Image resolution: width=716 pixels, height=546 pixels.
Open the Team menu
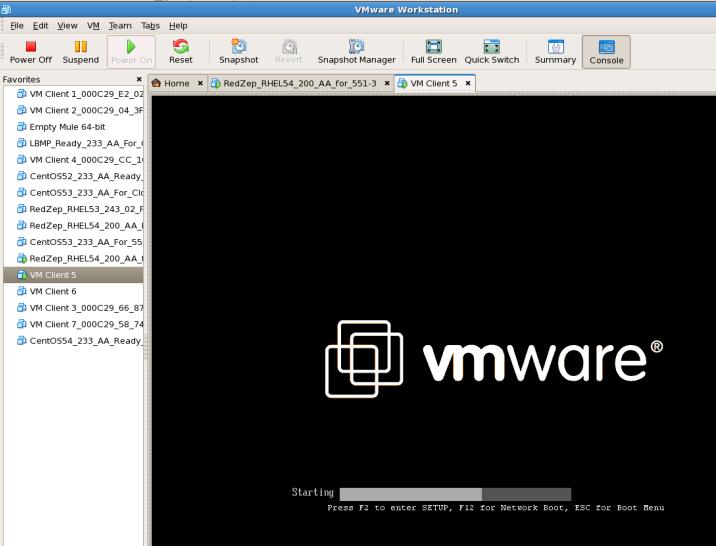click(120, 26)
